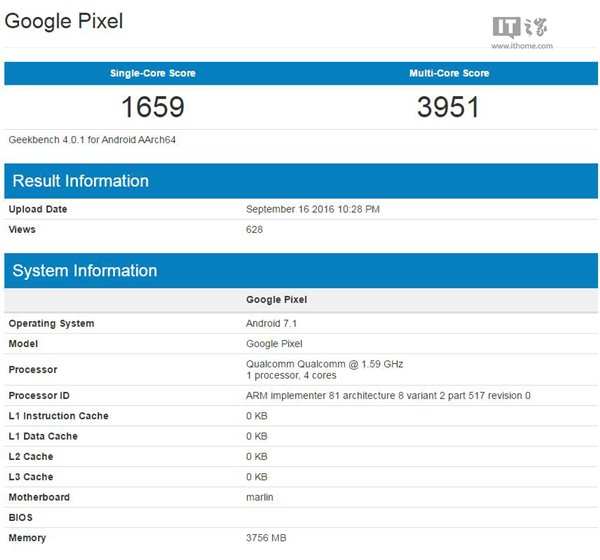Select the L1 Instruction Cache 0 KB value
This screenshot has height=560, width=600.
pyautogui.click(x=257, y=416)
